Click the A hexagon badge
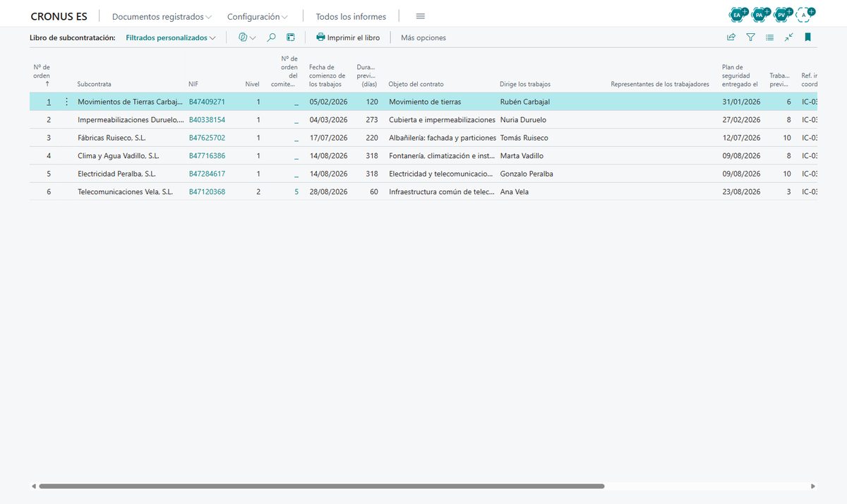Screen dimensions: 847x504 tap(805, 14)
